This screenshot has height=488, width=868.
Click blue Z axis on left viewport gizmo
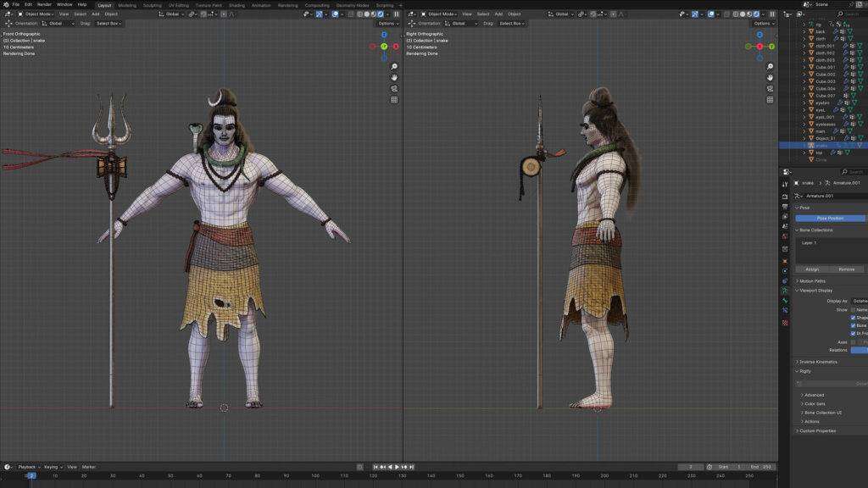[384, 34]
